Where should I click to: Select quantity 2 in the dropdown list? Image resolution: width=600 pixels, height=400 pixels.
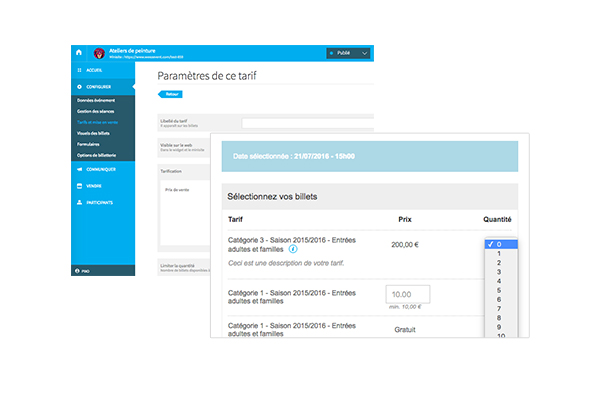501,263
